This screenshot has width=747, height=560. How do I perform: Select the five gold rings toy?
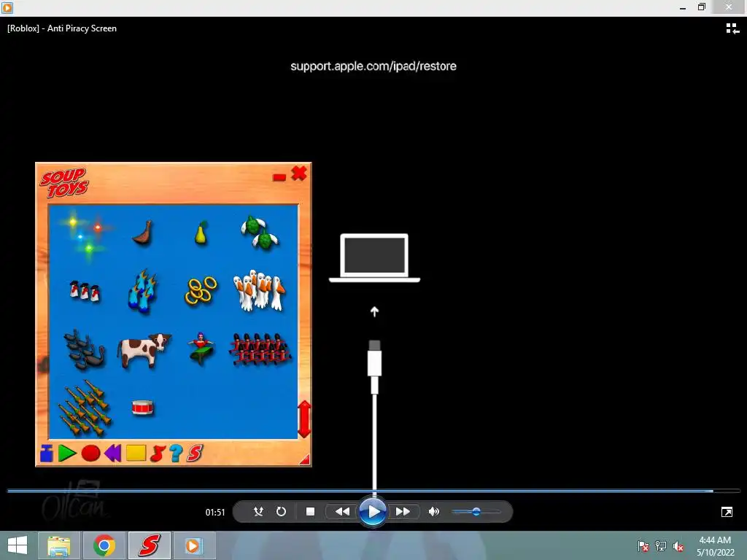201,291
